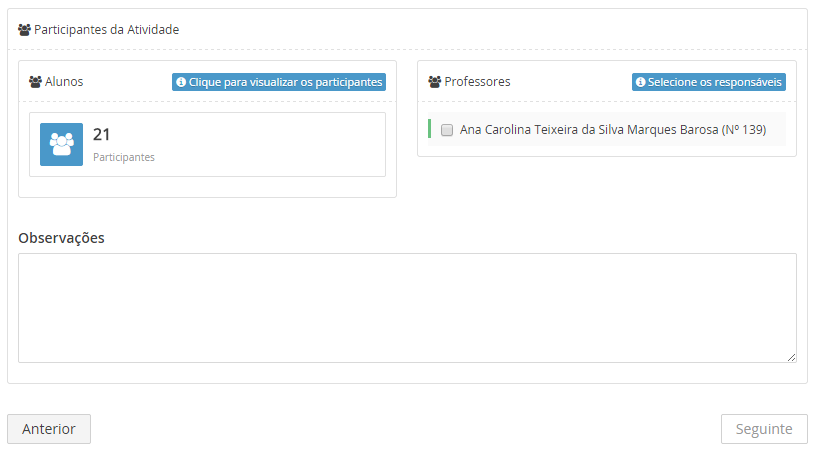Screen dimensions: 816x461
Task: Click the info icon before Selecione os responsáveis
Action: (x=640, y=82)
